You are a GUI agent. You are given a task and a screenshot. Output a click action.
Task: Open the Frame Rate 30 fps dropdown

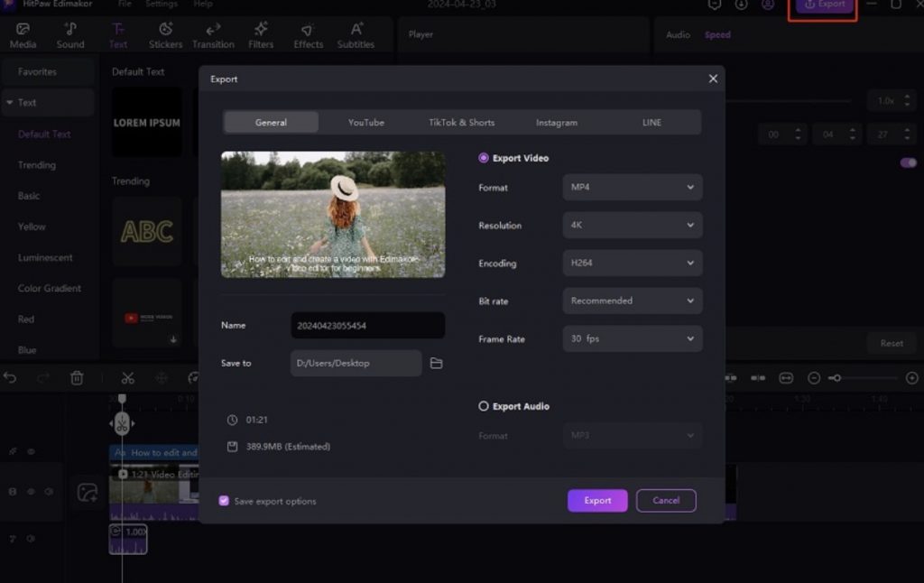632,339
